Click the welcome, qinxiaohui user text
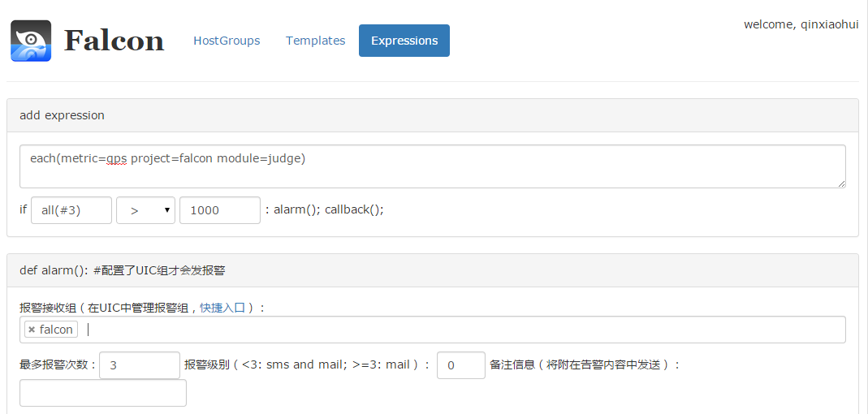The height and width of the screenshot is (414, 868). tap(801, 24)
